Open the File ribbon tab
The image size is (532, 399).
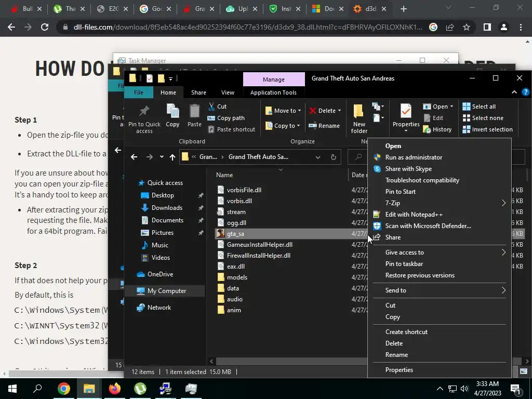(x=138, y=92)
